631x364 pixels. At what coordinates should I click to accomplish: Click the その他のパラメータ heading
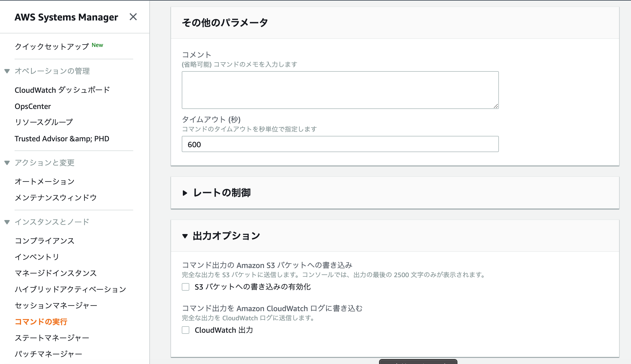(x=225, y=23)
